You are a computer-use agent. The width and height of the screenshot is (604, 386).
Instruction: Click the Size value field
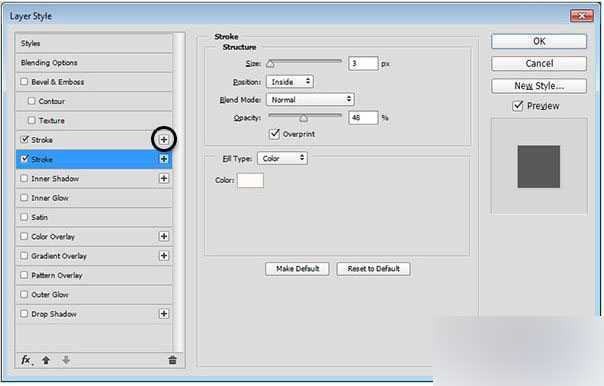(363, 63)
